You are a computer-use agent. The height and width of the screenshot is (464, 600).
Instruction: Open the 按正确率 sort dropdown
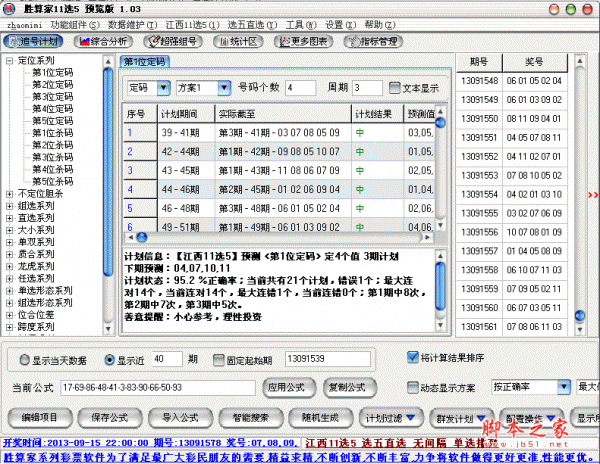[564, 387]
